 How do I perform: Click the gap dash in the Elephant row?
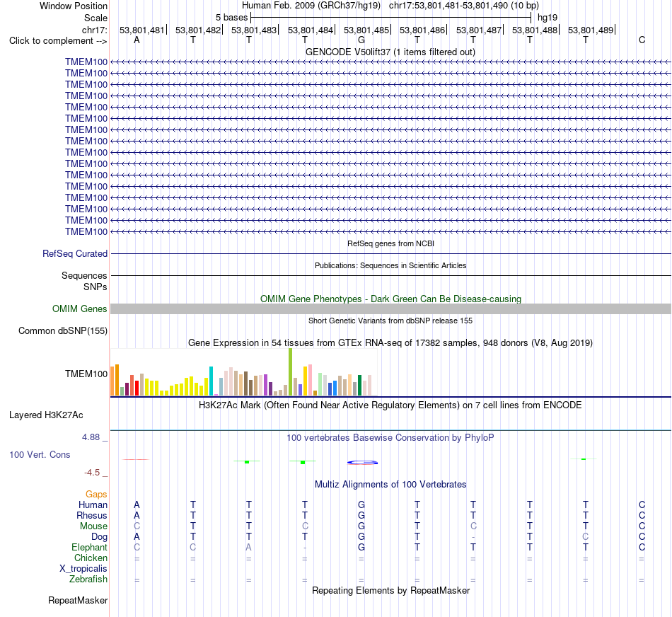pyautogui.click(x=305, y=548)
